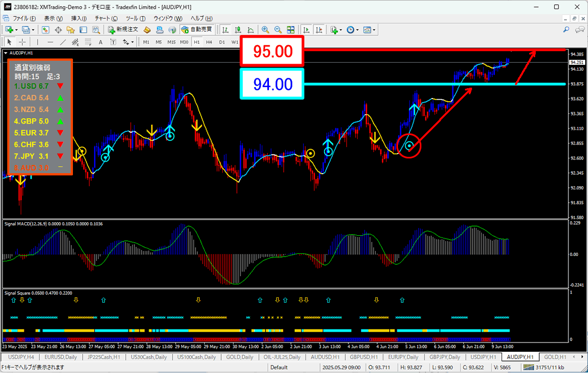The image size is (588, 373).
Task: Show the Market Watch panel
Action: pos(45,29)
